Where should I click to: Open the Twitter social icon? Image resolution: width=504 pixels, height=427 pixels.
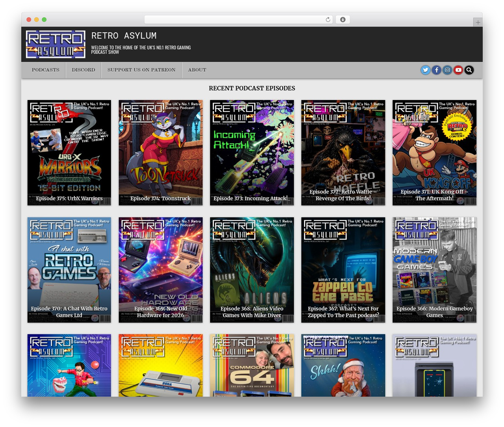click(x=426, y=70)
